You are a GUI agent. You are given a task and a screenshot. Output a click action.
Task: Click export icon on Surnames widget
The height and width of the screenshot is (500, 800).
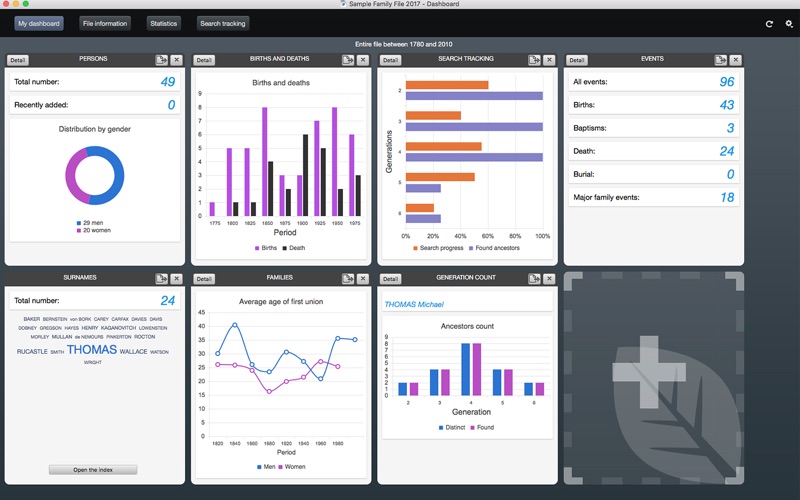pos(161,279)
